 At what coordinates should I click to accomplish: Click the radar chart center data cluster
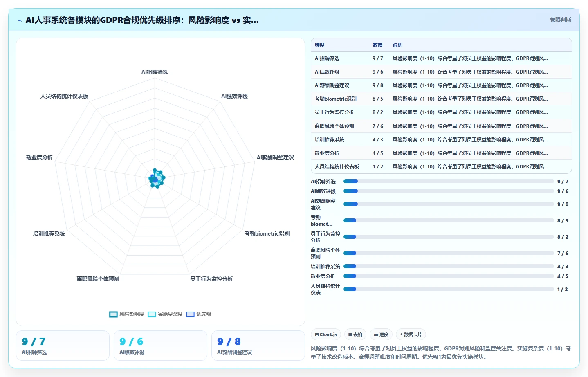tap(156, 179)
